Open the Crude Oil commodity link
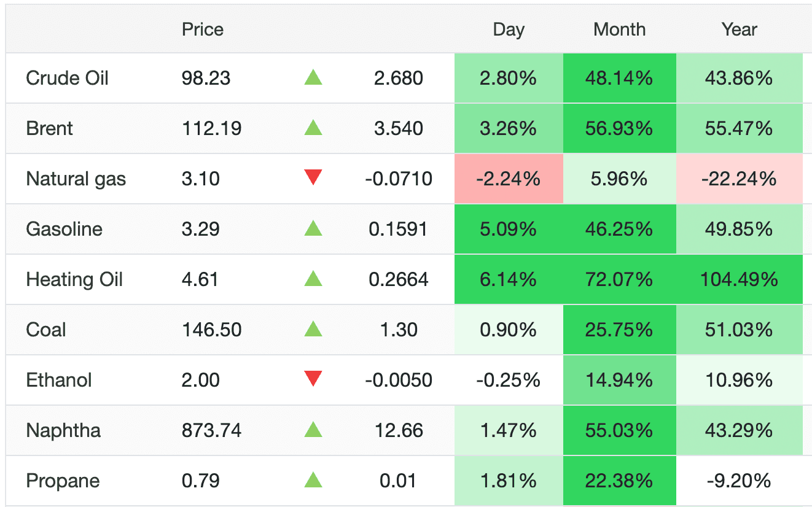Viewport: 812px width, 507px height. coord(68,78)
